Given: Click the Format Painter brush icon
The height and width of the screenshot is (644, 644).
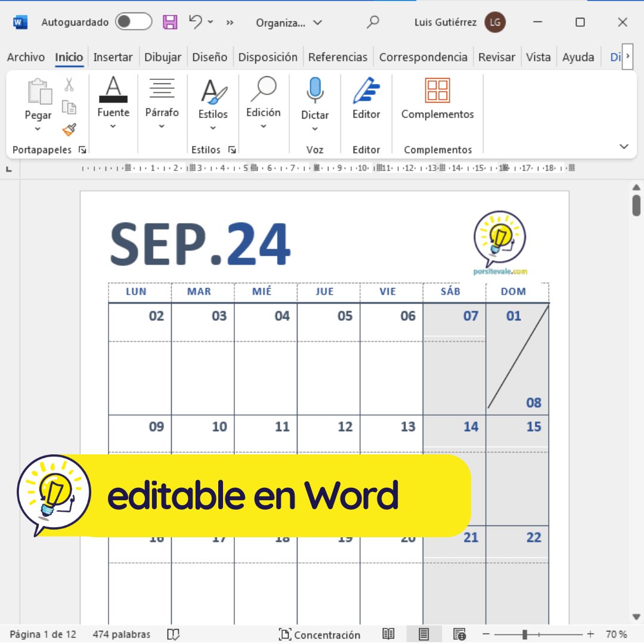Looking at the screenshot, I should [x=69, y=129].
